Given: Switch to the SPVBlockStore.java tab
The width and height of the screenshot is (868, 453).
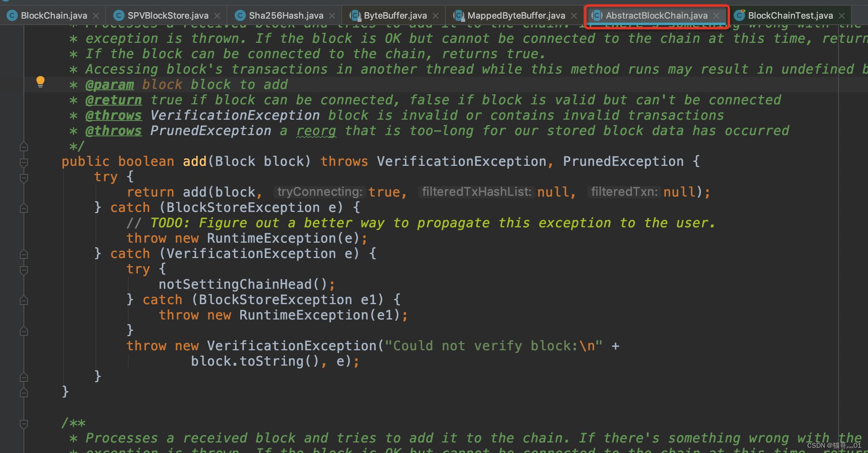Looking at the screenshot, I should tap(167, 16).
